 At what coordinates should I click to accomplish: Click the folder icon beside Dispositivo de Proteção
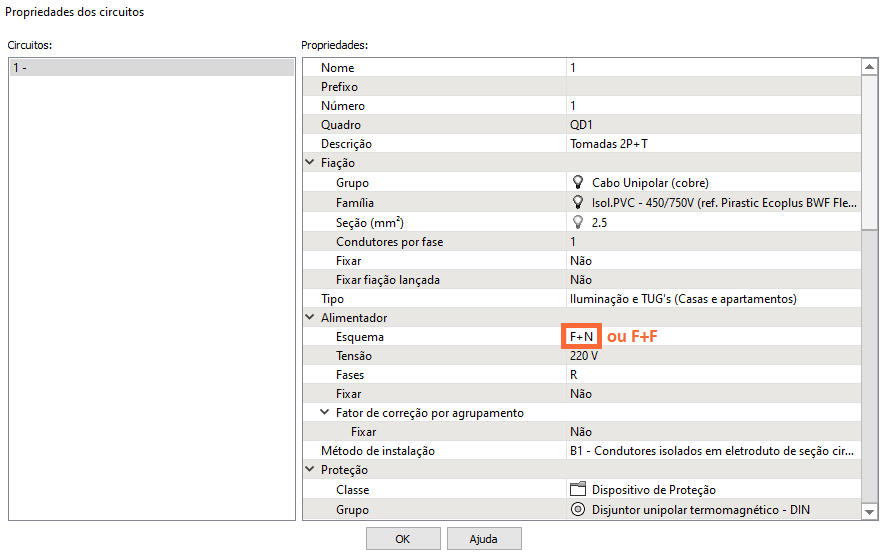click(x=577, y=490)
